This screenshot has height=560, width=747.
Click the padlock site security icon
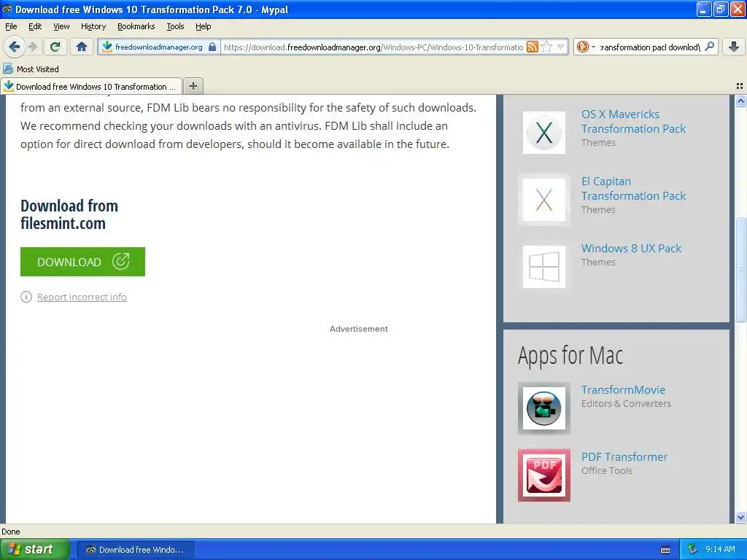tap(212, 47)
